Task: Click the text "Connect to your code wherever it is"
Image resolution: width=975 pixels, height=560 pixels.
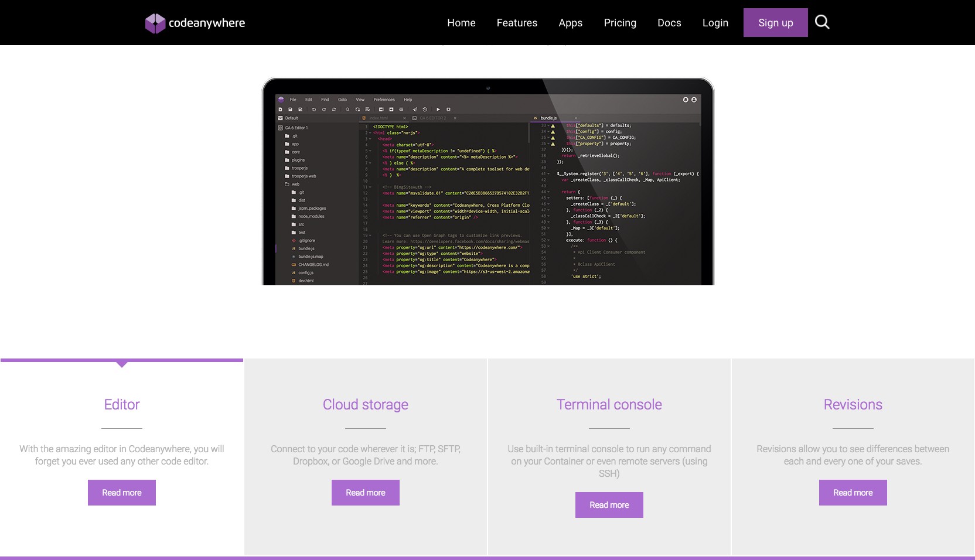Action: tap(343, 449)
